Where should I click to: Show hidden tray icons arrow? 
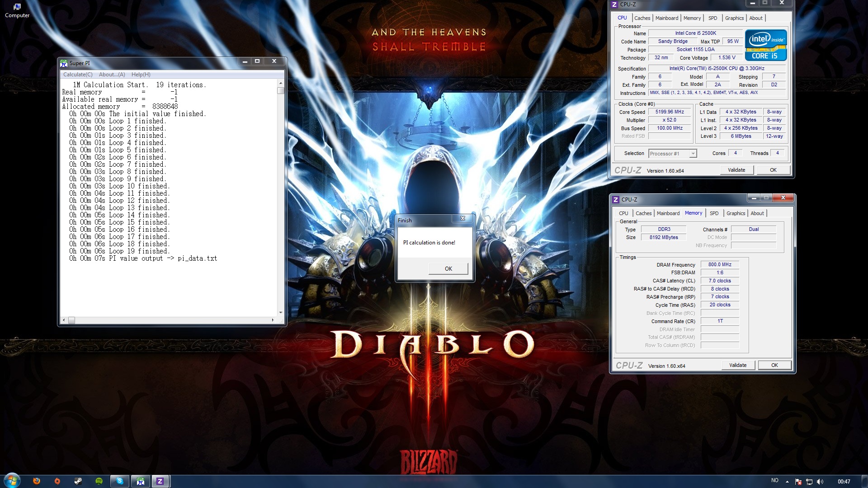point(787,482)
